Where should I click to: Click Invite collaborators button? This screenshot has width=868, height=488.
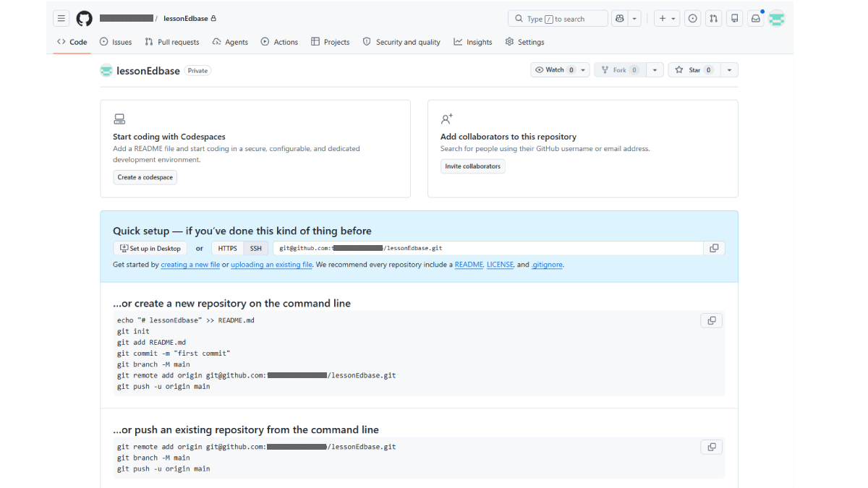(472, 166)
